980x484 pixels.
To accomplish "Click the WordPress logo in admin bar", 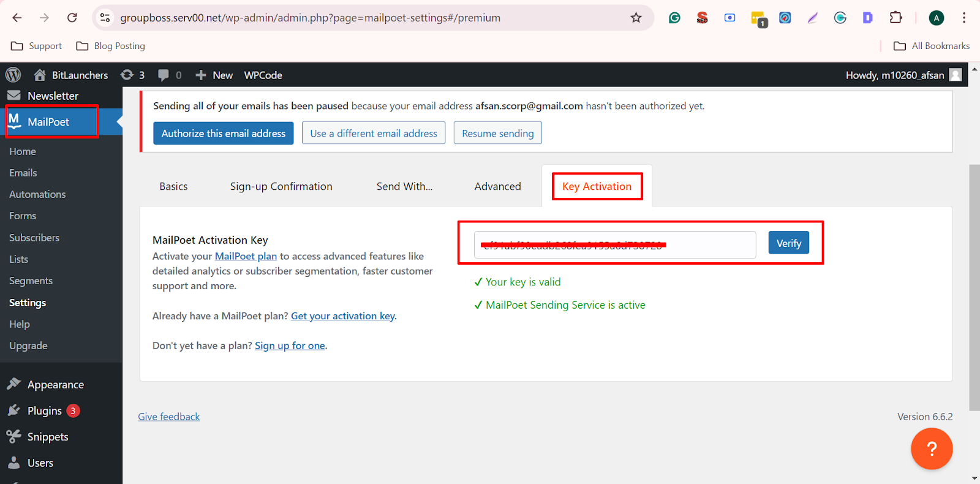I will 13,75.
